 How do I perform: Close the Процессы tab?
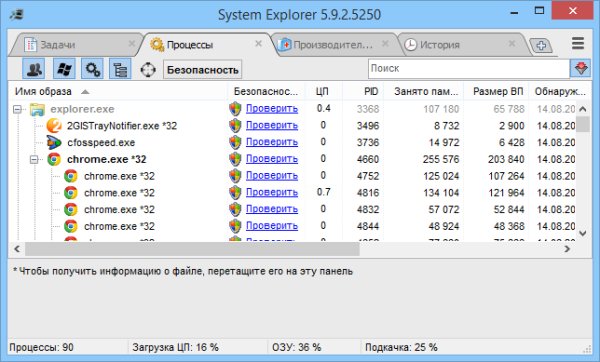tap(258, 44)
